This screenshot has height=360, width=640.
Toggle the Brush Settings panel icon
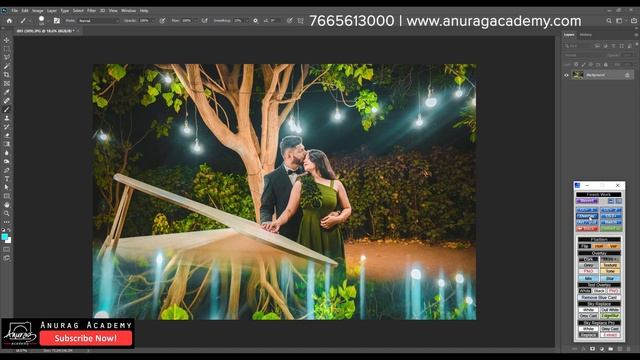(57, 20)
